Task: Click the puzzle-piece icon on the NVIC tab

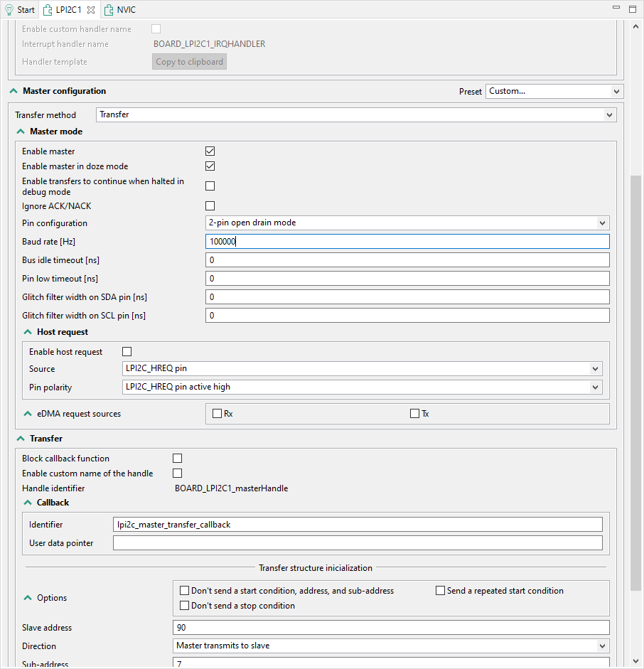Action: click(108, 9)
